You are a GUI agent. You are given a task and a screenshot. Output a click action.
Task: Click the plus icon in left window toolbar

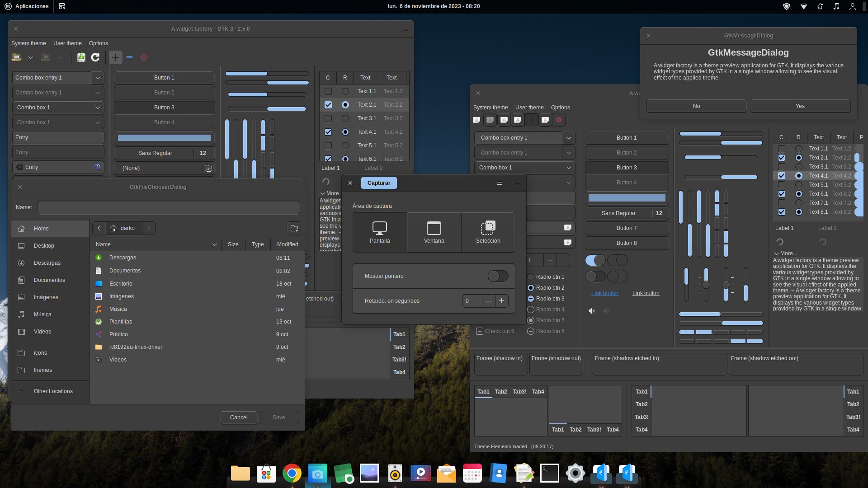click(116, 57)
